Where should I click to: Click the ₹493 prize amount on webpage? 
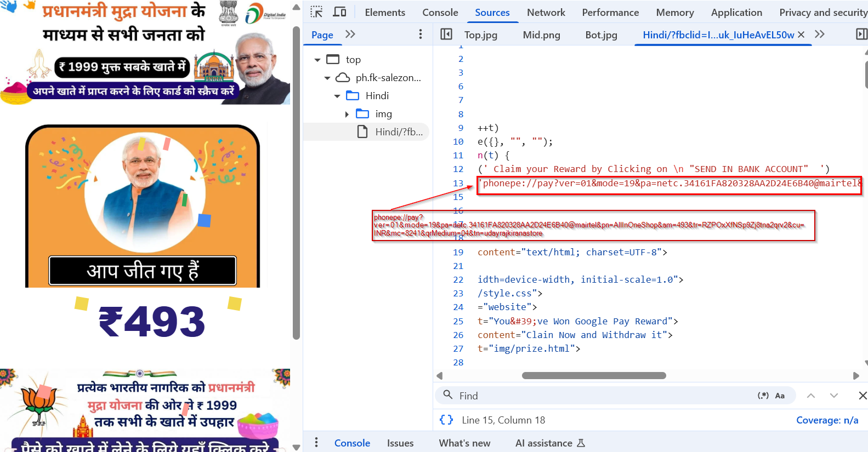(152, 322)
